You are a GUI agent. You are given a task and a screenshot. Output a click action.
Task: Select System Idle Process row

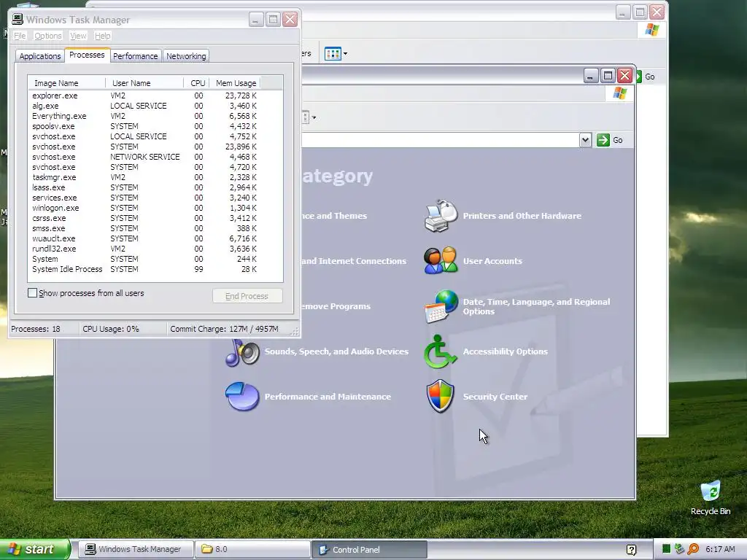[144, 269]
